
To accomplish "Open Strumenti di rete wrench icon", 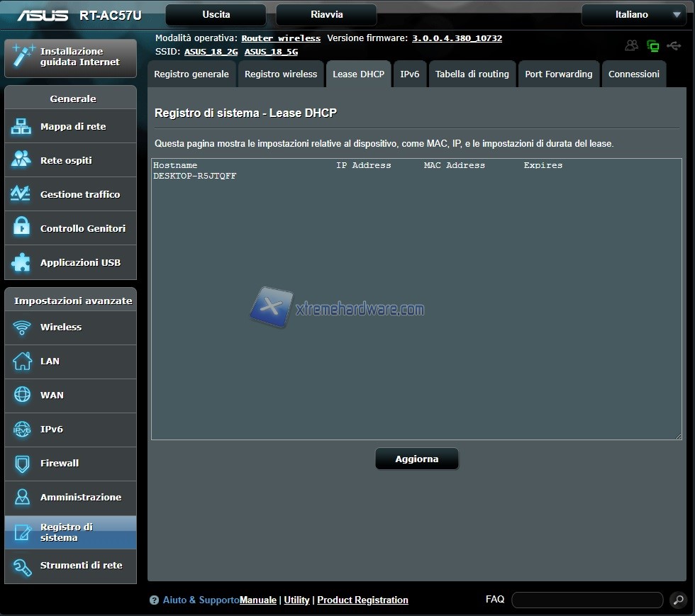I will point(22,566).
